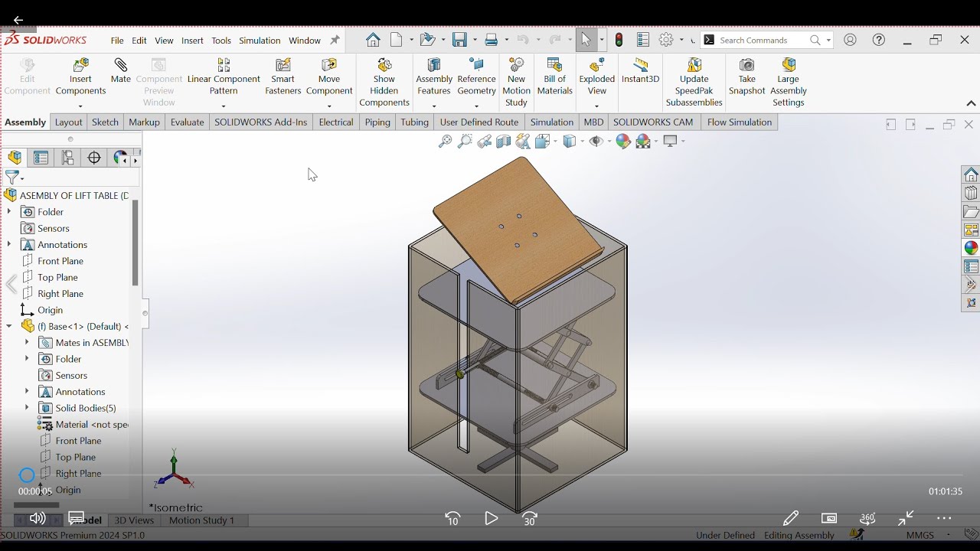The height and width of the screenshot is (551, 980).
Task: Toggle video player mute speaker
Action: (x=37, y=518)
